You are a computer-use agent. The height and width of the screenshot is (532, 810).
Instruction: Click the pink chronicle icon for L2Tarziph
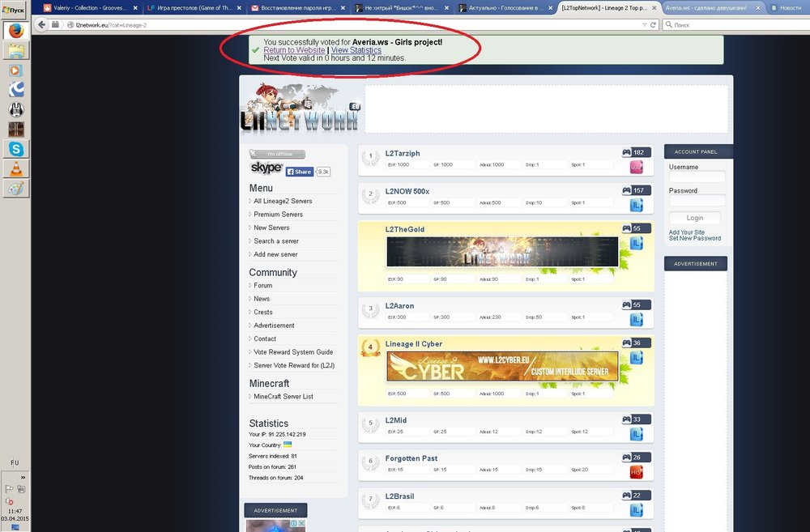click(x=636, y=167)
